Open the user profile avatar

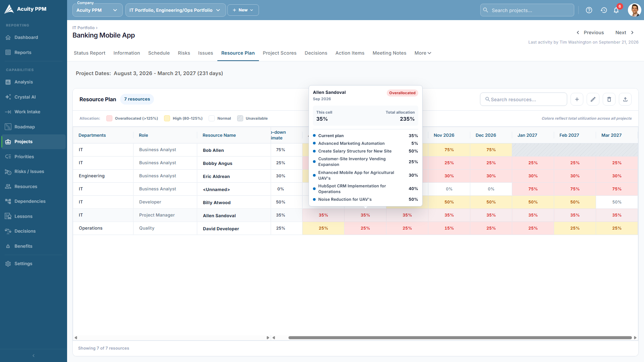pos(634,10)
